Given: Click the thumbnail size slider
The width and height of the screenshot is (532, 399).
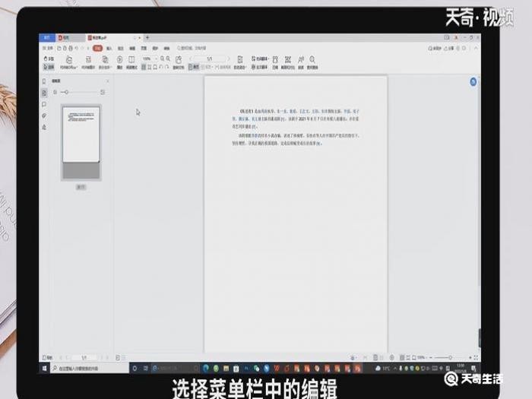Looking at the screenshot, I should click(67, 92).
